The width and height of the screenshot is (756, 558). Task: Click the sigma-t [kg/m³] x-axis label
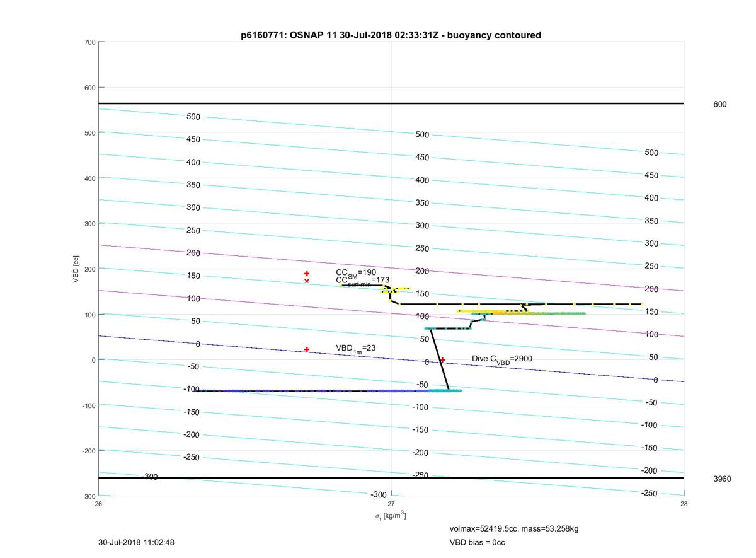(391, 516)
